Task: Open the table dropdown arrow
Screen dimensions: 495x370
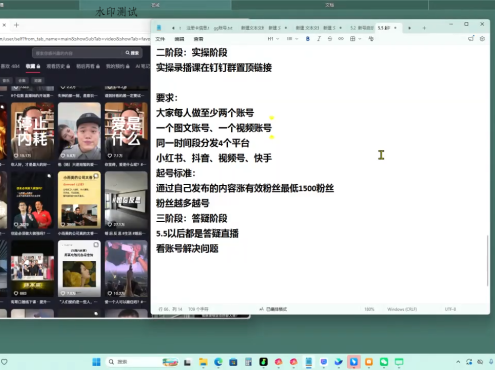Action: tap(360, 39)
